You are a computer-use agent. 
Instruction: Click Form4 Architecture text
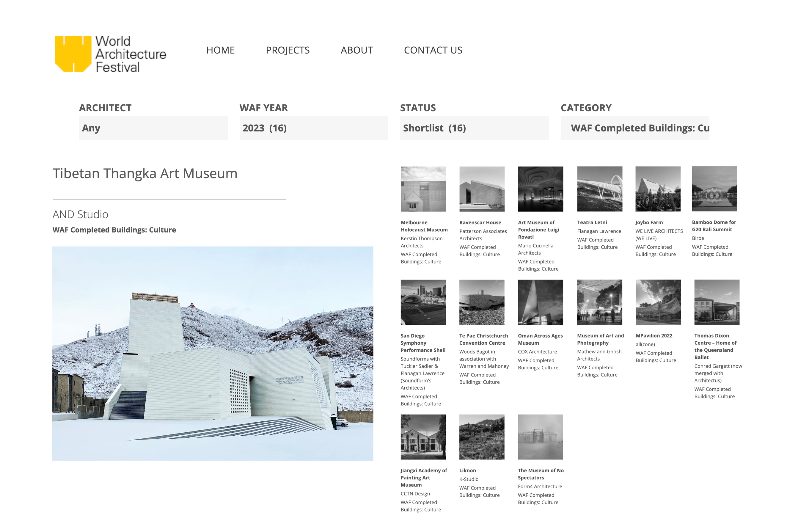pyautogui.click(x=540, y=486)
